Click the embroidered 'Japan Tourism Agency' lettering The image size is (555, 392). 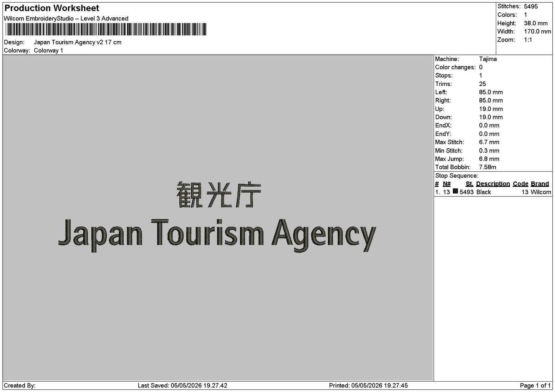[217, 235]
